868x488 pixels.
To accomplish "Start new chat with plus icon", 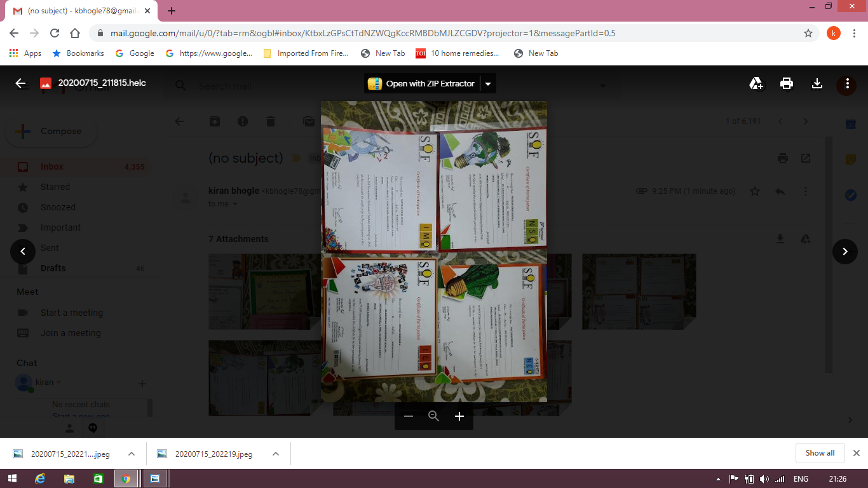I will pos(142,383).
